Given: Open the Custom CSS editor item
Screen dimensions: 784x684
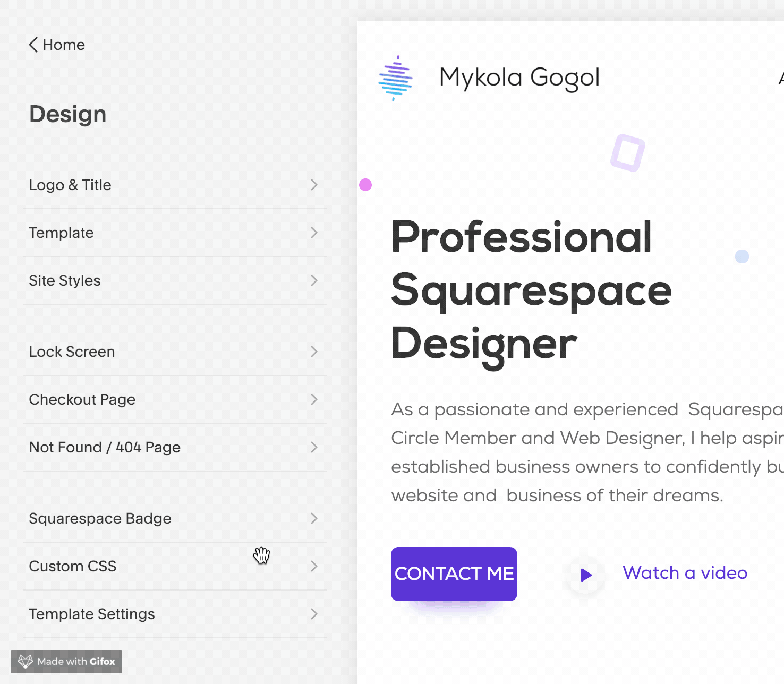Looking at the screenshot, I should point(175,566).
